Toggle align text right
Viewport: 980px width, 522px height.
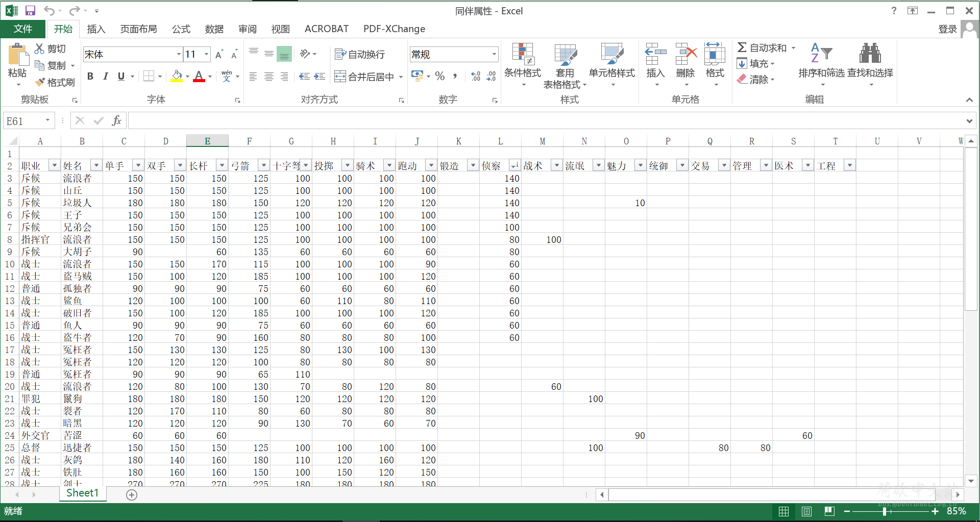(x=284, y=77)
